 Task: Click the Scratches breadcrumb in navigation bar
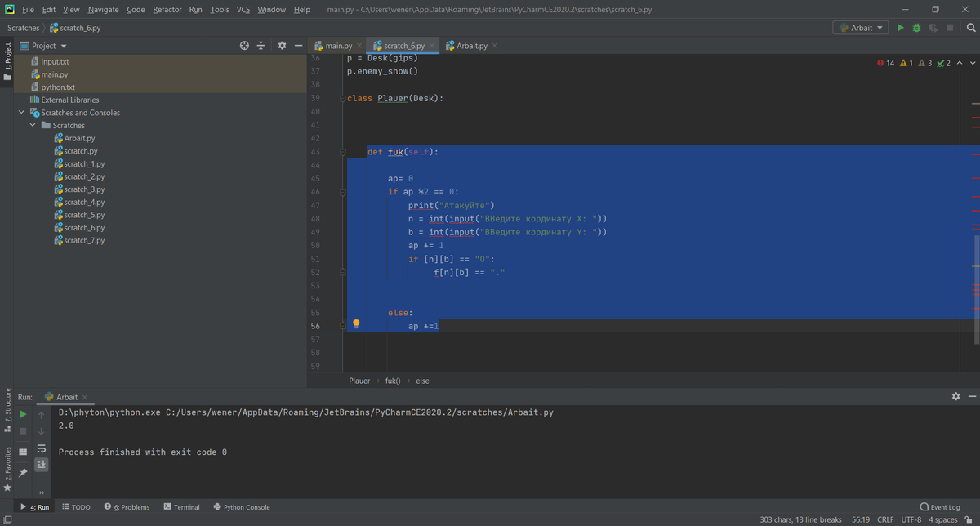point(23,28)
